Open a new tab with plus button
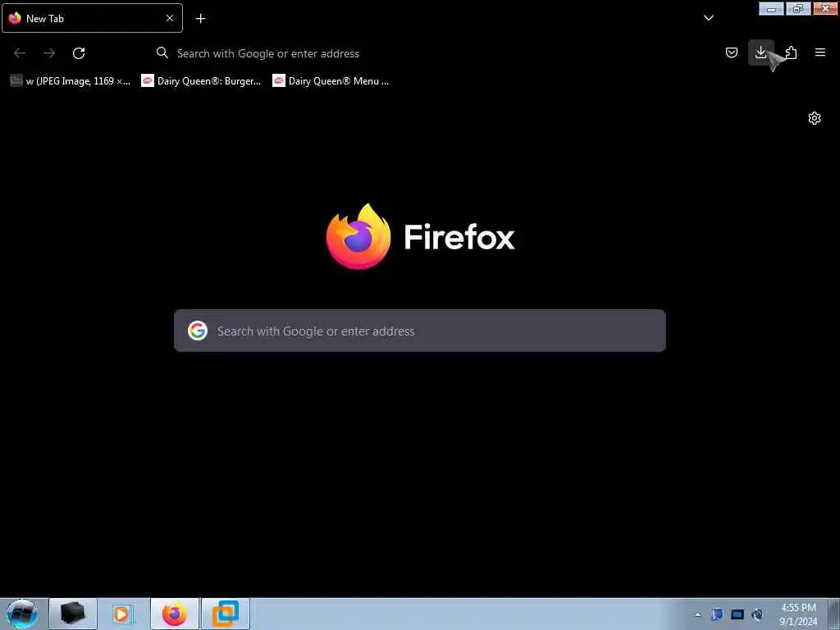The height and width of the screenshot is (630, 840). [x=200, y=18]
